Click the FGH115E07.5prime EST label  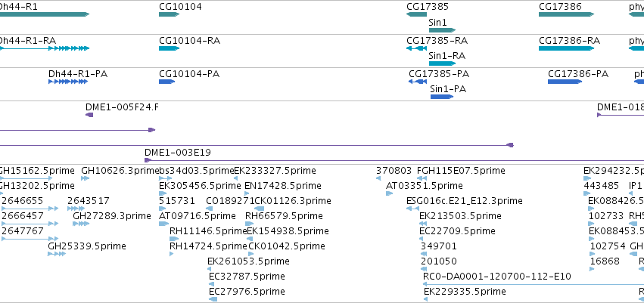click(461, 171)
